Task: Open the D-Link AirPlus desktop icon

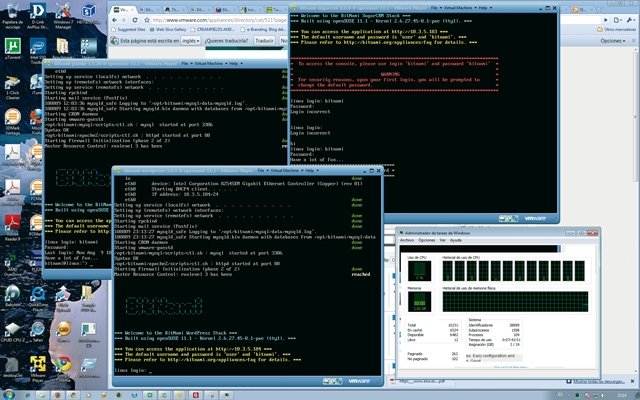Action: coord(38,16)
